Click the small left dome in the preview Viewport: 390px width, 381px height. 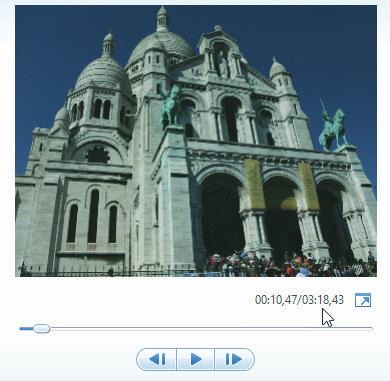coord(100,67)
